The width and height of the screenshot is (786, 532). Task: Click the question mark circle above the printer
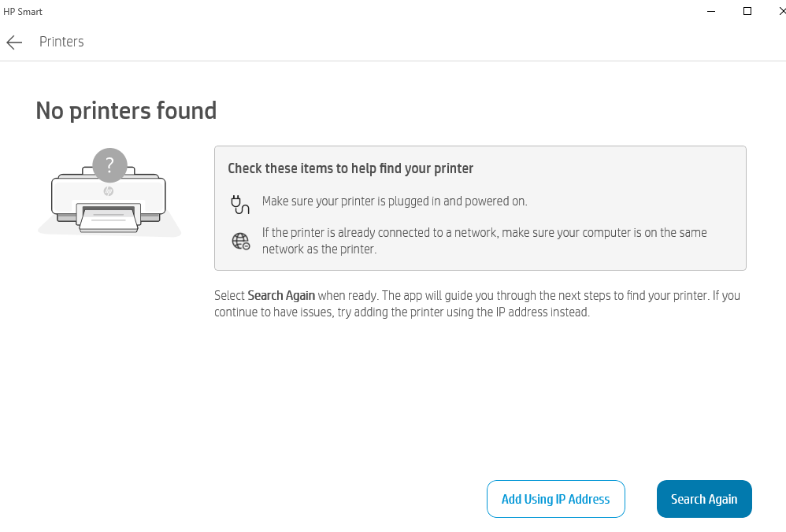(109, 165)
